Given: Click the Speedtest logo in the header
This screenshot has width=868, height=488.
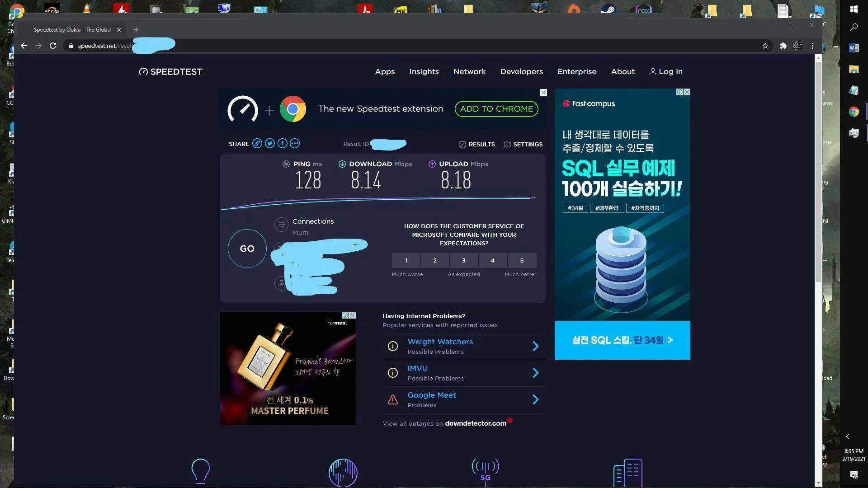Looking at the screenshot, I should click(x=171, y=71).
